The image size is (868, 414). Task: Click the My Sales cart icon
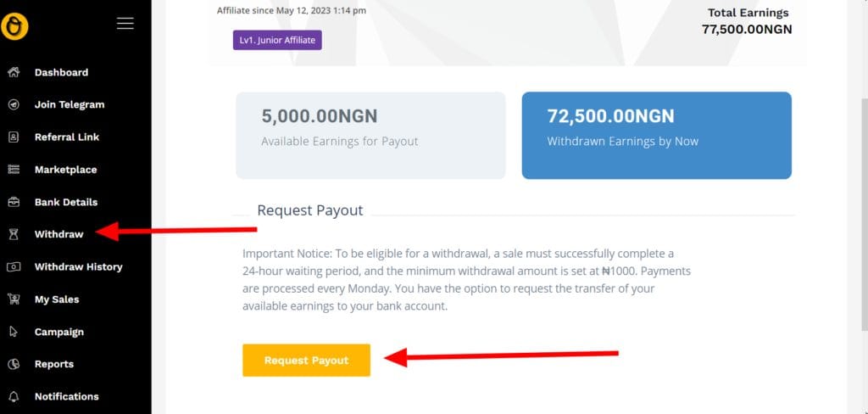(x=14, y=299)
